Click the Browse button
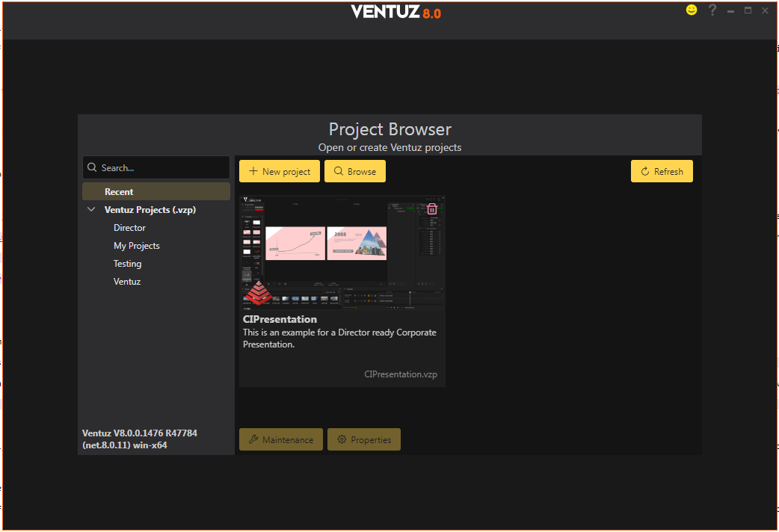Screen dimensions: 779x532 (355, 171)
